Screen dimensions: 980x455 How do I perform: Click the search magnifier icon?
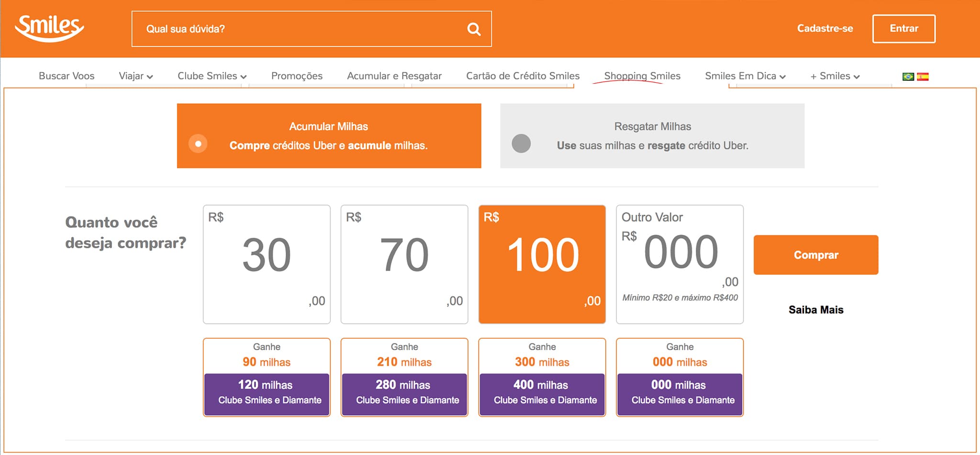(474, 29)
